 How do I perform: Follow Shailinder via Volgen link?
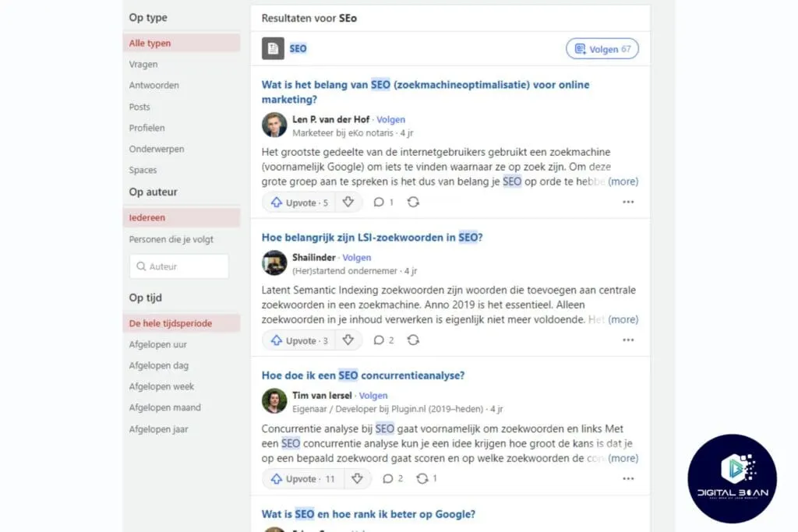[357, 257]
